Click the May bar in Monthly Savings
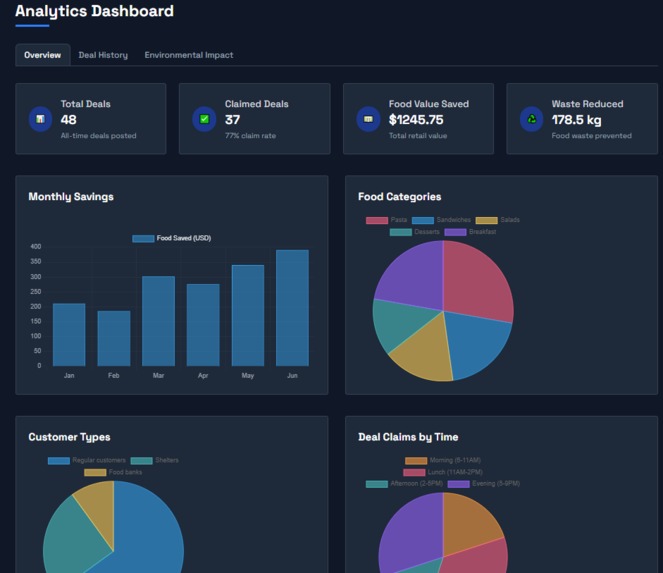Viewport: 663px width, 573px height. coord(248,315)
